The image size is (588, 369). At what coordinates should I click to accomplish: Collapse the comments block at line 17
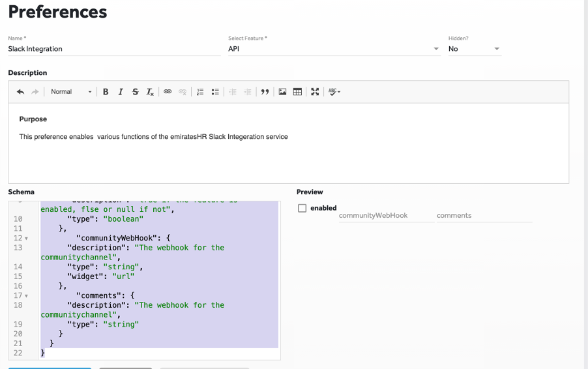click(x=26, y=296)
